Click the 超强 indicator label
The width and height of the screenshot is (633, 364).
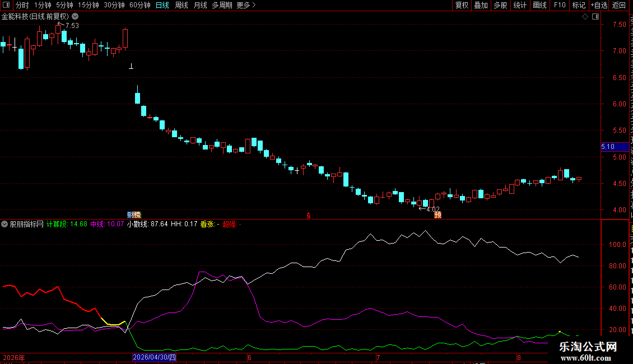(231, 224)
